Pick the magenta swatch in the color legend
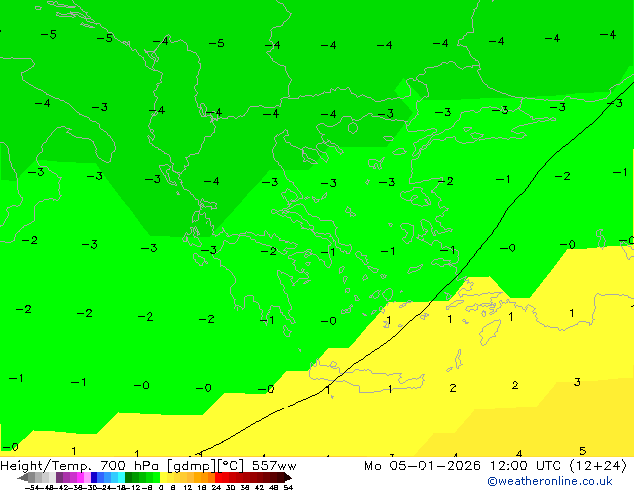The width and height of the screenshot is (634, 490). 80,477
